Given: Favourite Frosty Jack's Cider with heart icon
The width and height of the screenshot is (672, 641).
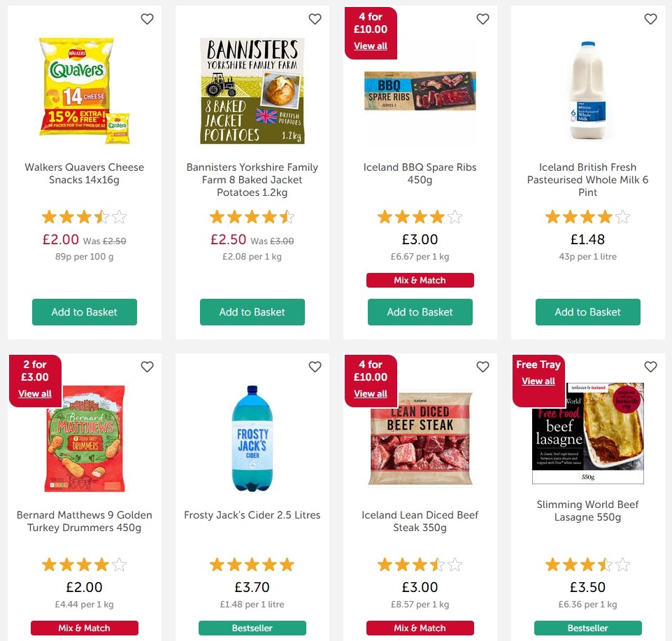Looking at the screenshot, I should point(315,367).
